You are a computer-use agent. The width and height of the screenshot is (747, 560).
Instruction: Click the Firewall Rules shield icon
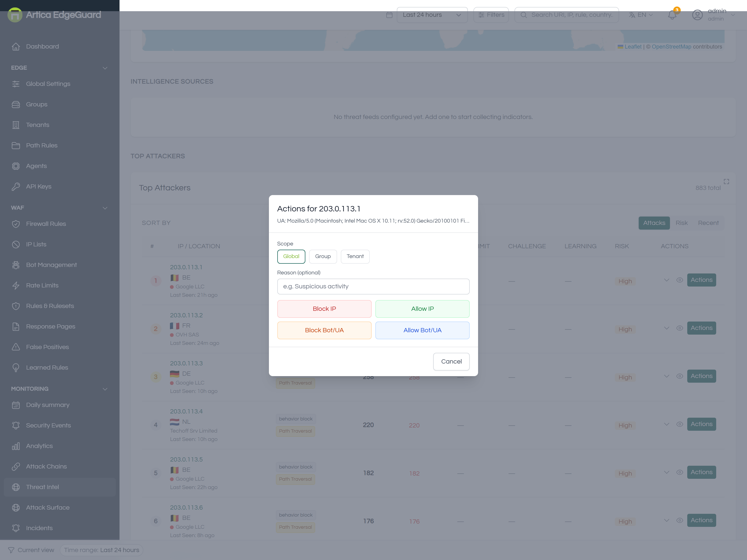(x=16, y=224)
